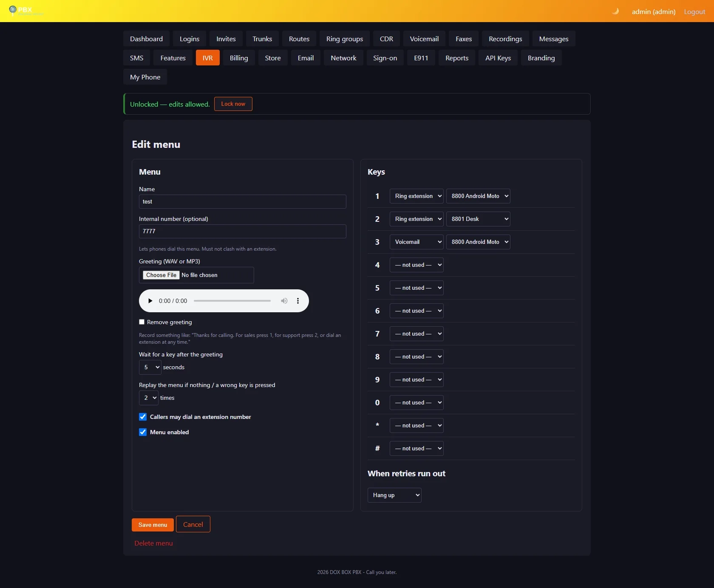Image resolution: width=714 pixels, height=588 pixels.
Task: Switch to the Ring groups tab
Action: pyautogui.click(x=345, y=39)
